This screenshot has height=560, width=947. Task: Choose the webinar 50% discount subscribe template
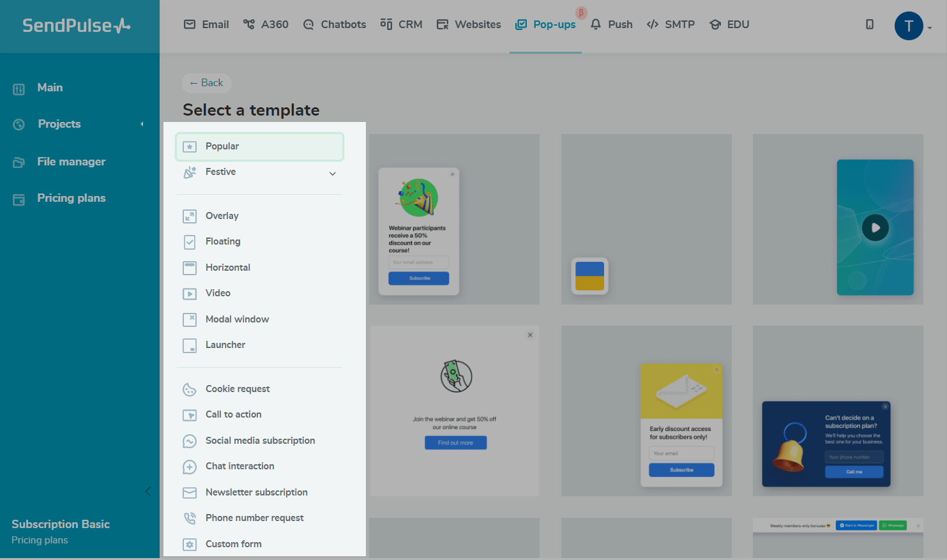tap(454, 219)
